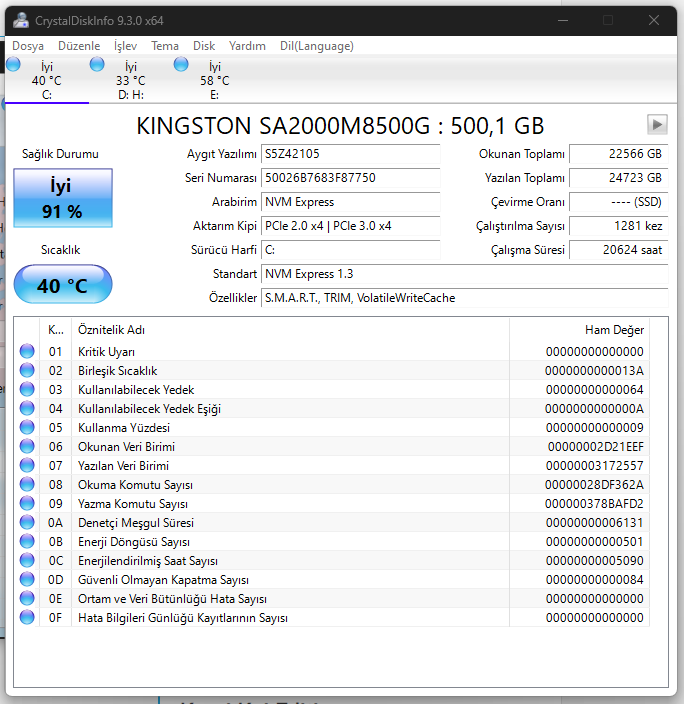Click the CrystalDiskInfo app icon in title bar
Screen dimensions: 684x704
click(20, 21)
